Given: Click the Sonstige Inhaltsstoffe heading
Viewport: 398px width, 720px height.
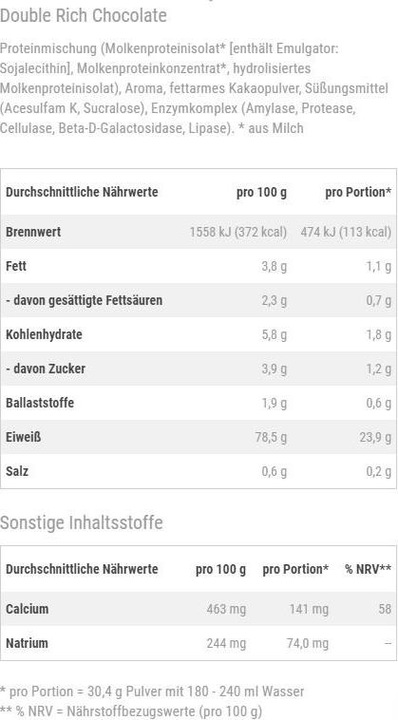Looking at the screenshot, I should tap(81, 523).
